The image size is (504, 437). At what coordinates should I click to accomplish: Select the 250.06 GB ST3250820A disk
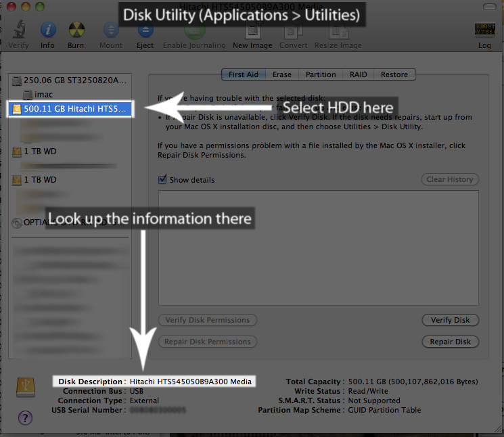click(70, 80)
